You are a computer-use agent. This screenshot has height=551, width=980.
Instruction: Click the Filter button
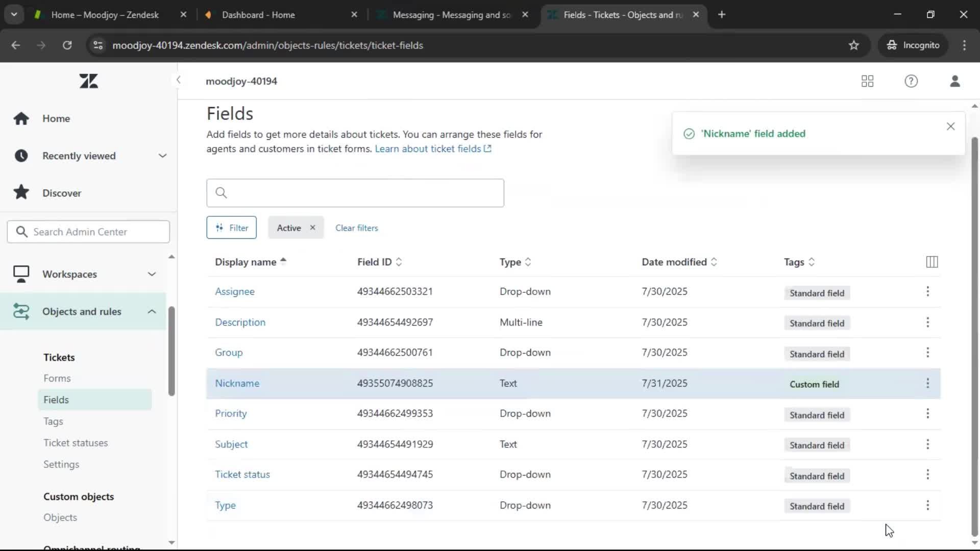231,228
